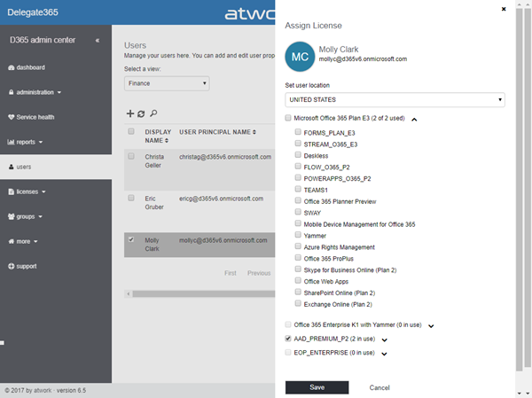Open Service health page

pos(31,117)
